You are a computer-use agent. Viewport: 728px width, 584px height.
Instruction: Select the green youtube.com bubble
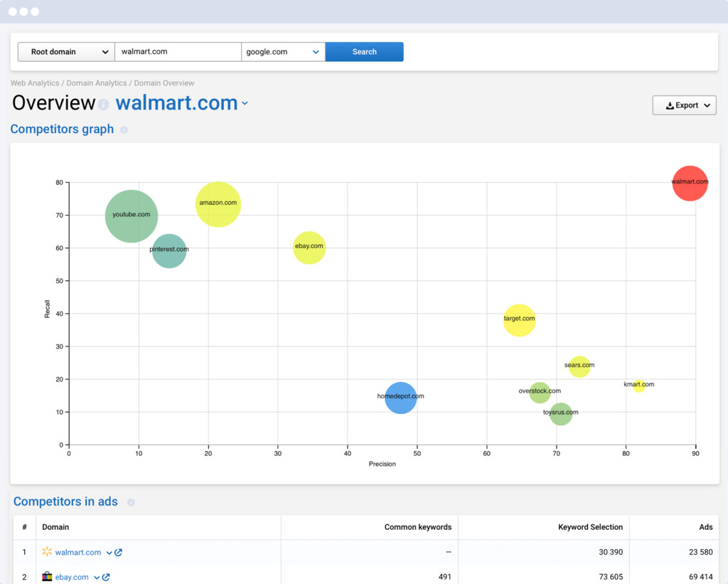pos(132,216)
